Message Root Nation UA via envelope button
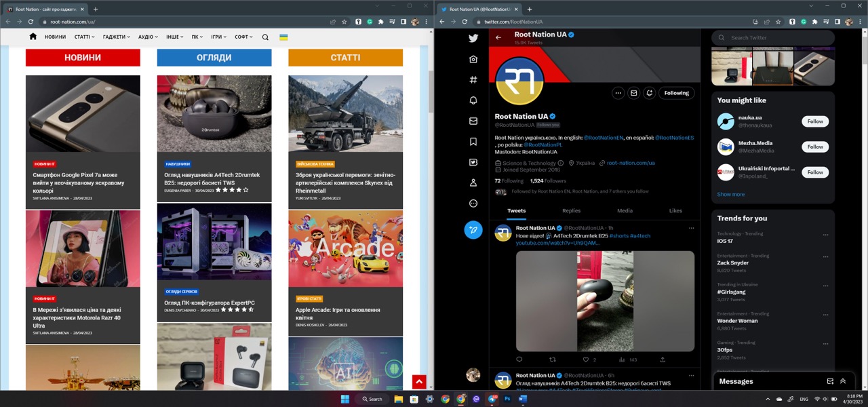Viewport: 868px width, 407px height. (x=633, y=93)
